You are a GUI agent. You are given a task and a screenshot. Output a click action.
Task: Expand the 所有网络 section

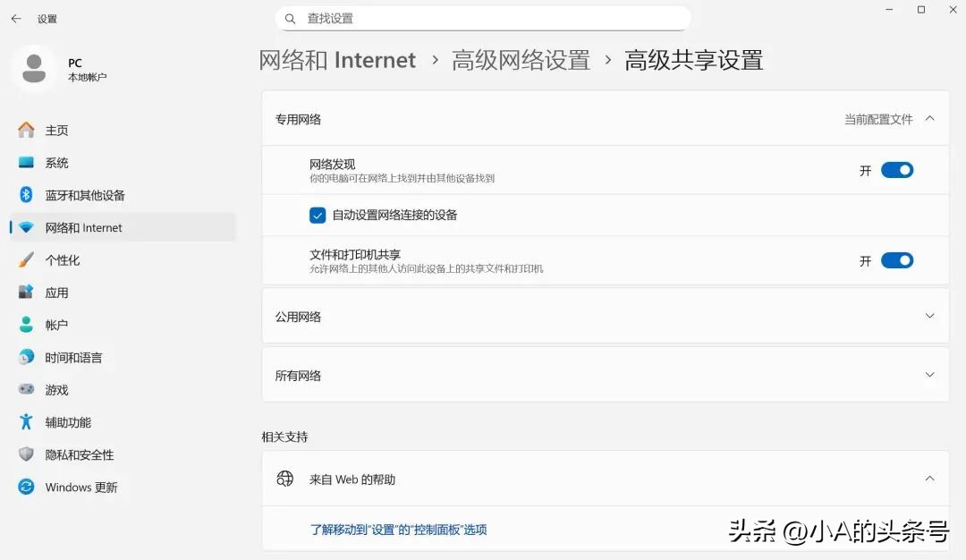tap(931, 375)
